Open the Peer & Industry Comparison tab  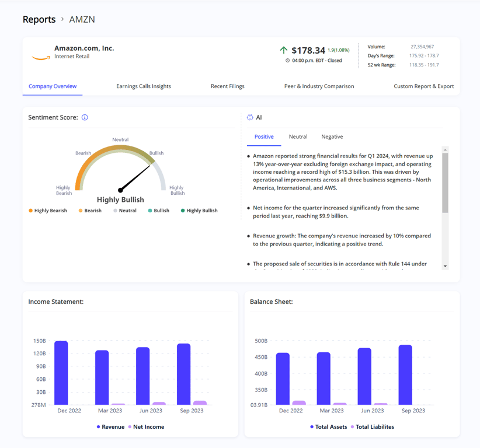click(x=319, y=86)
